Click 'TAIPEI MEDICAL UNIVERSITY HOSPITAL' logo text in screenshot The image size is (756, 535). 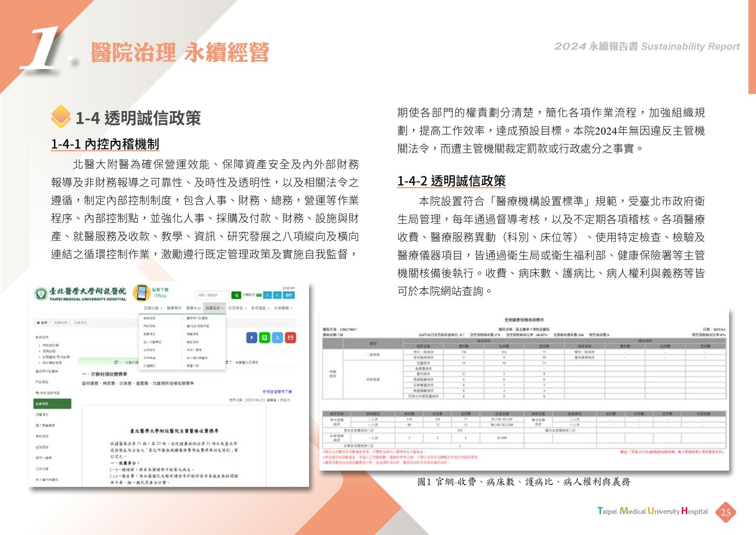tap(88, 299)
